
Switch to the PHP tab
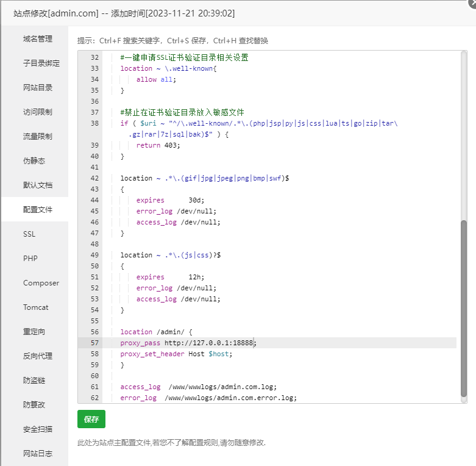tap(30, 259)
